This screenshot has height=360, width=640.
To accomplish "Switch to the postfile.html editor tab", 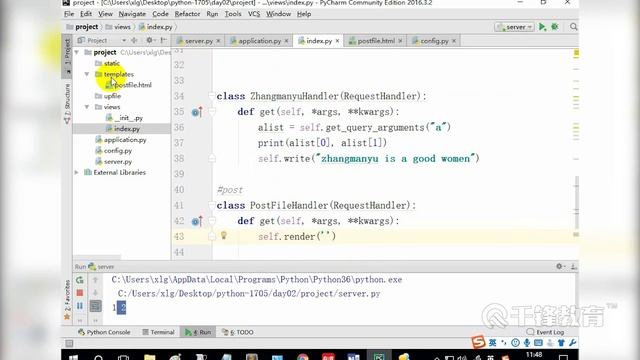I will (376, 41).
